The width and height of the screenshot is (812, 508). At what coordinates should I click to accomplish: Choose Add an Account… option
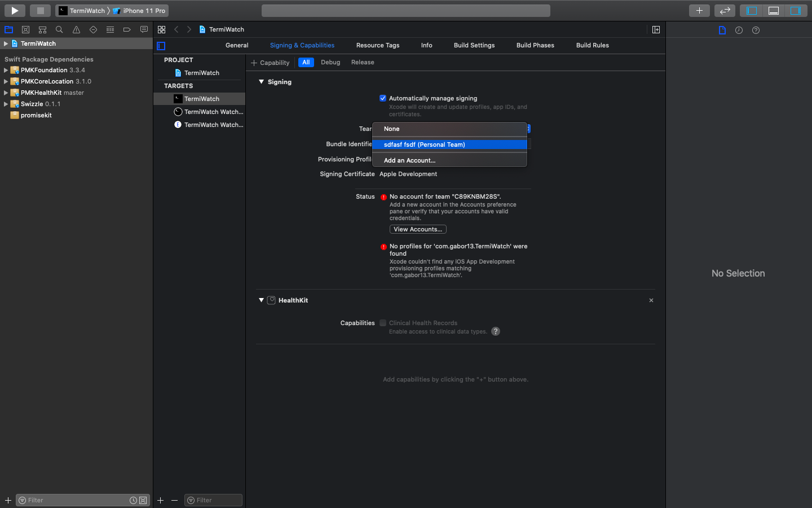[449, 160]
